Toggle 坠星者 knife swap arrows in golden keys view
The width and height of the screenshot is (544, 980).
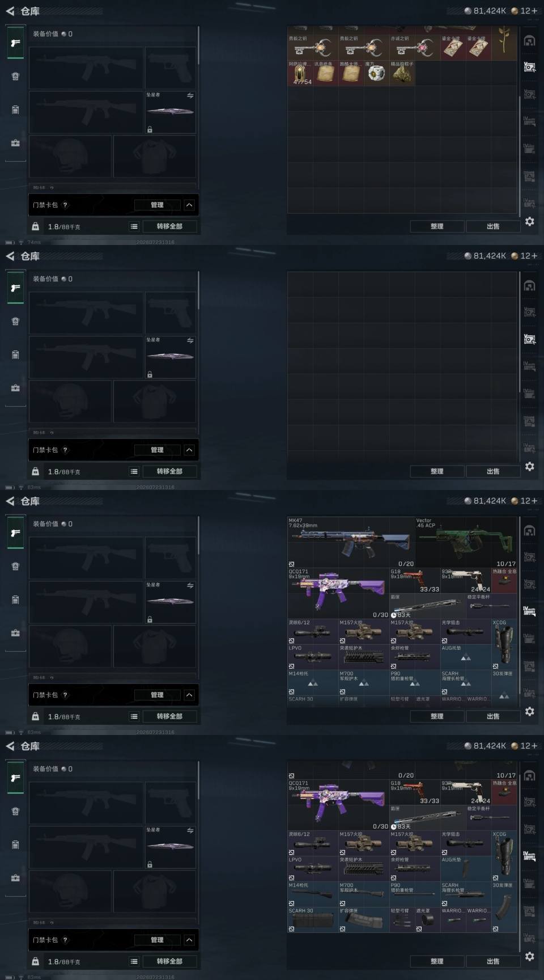pyautogui.click(x=190, y=95)
